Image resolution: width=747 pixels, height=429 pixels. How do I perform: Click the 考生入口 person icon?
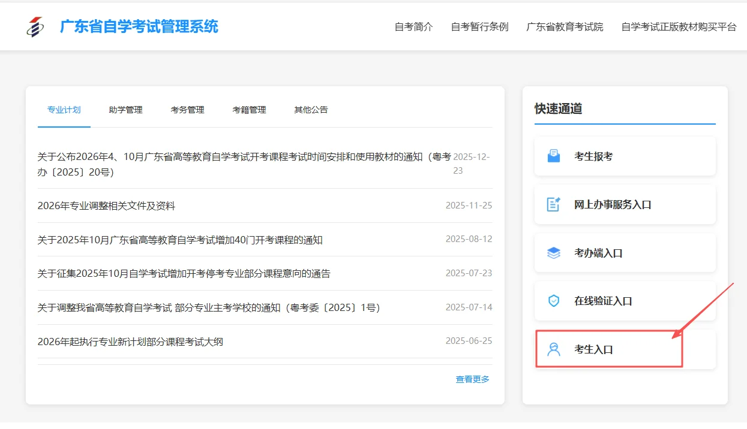tap(553, 349)
